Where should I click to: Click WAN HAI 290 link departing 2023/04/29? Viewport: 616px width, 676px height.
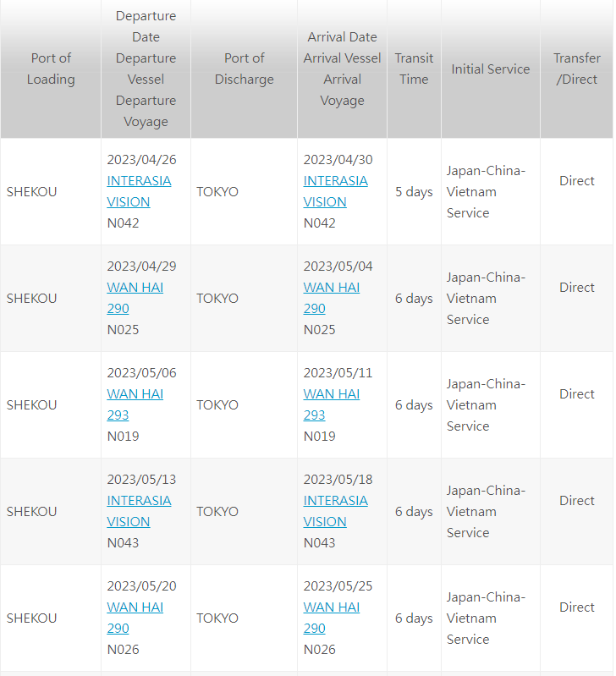135,298
